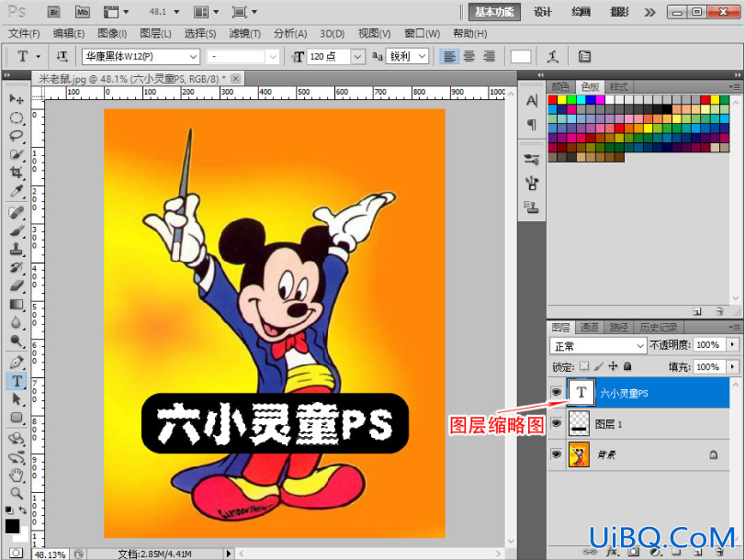Toggle lock transparent pixels
This screenshot has height=560, width=745.
click(584, 366)
